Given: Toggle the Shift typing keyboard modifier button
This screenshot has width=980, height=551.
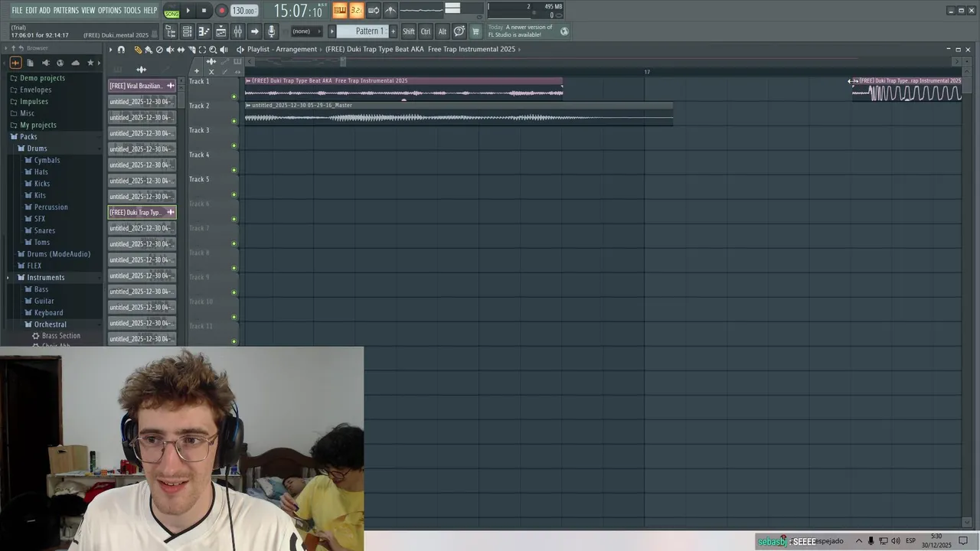Looking at the screenshot, I should point(408,31).
